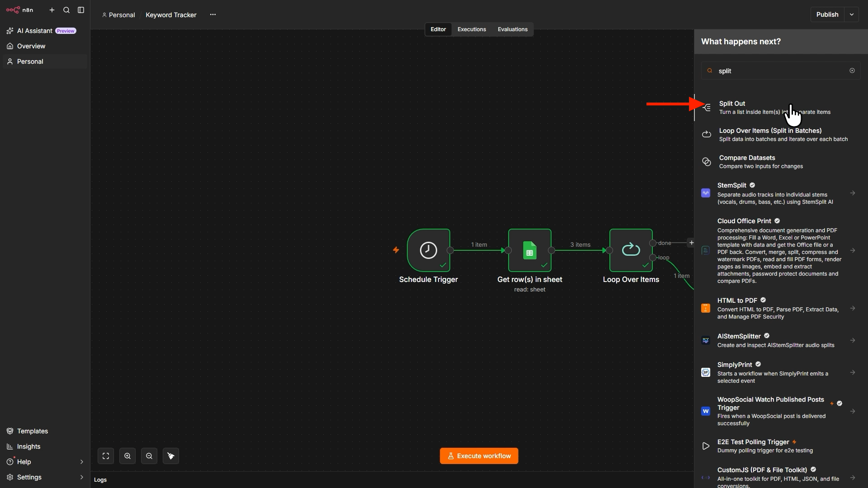Switch to the Executions tab
The height and width of the screenshot is (488, 868).
[x=472, y=29]
